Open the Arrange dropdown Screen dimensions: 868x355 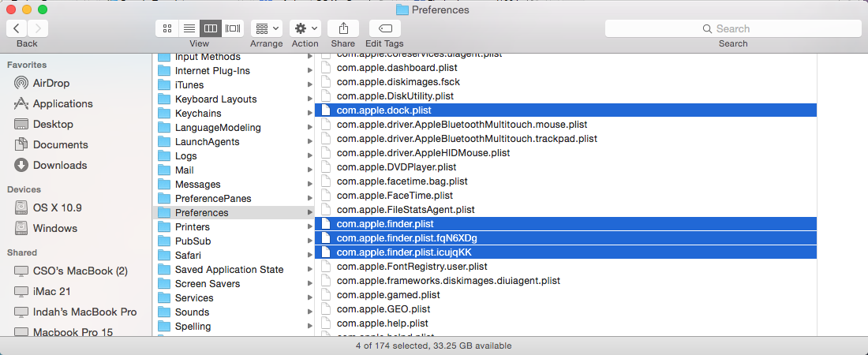click(266, 28)
